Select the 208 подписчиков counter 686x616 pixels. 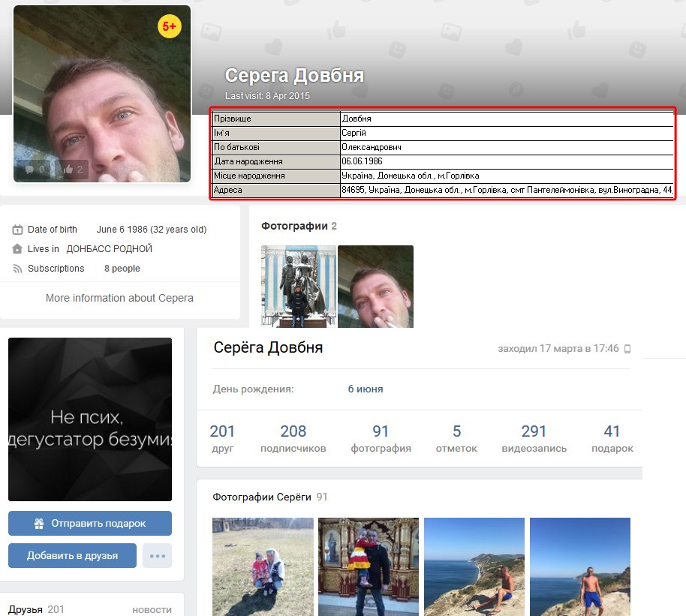(293, 438)
